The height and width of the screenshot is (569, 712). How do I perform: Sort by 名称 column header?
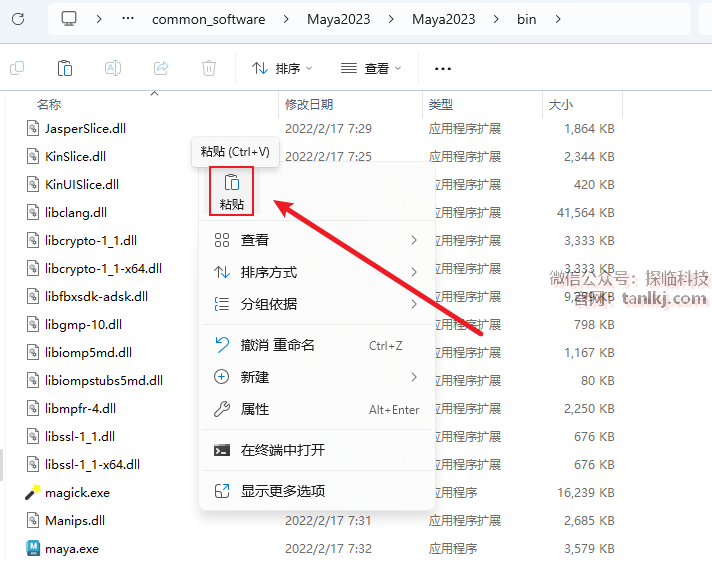coord(49,105)
